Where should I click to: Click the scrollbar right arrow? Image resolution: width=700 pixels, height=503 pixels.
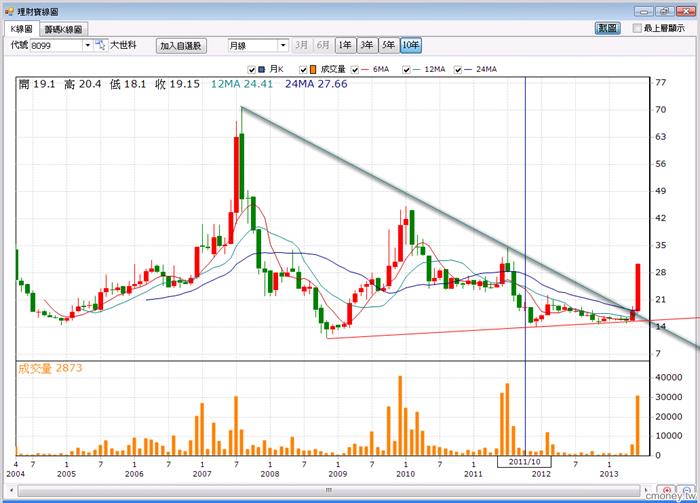646,491
